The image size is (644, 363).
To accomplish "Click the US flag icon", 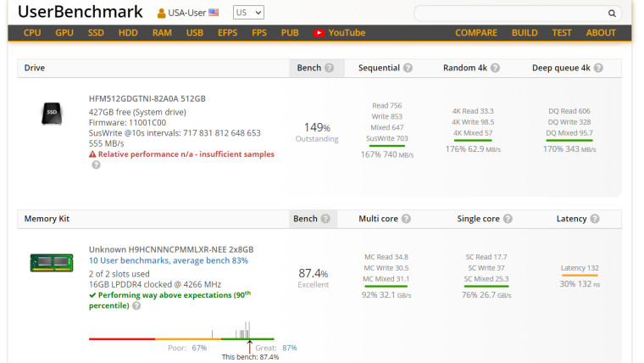I will click(214, 13).
